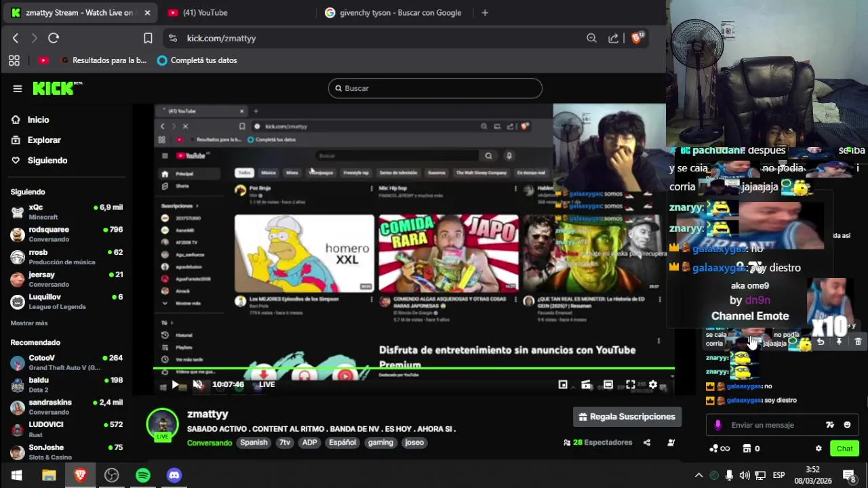Open Spotify from the taskbar
This screenshot has height=488, width=868.
tap(143, 475)
